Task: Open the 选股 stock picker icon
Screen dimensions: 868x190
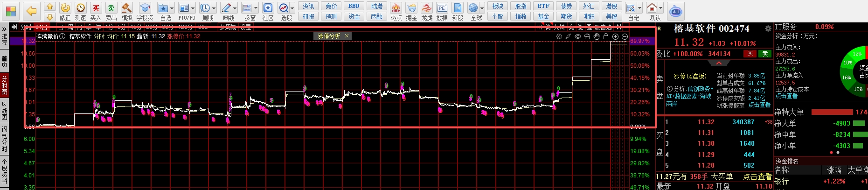Action: tap(284, 8)
